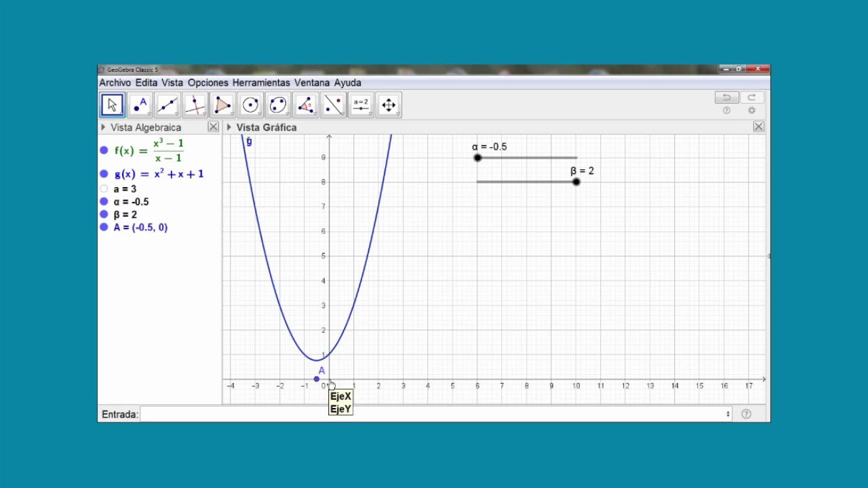
Task: Click the Vista Algebraica panel title
Action: point(146,127)
